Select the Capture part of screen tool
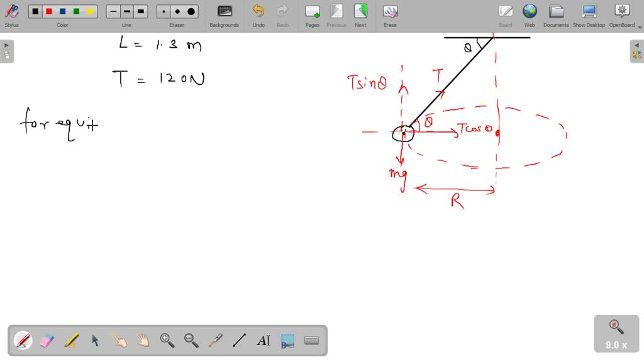 [287, 340]
